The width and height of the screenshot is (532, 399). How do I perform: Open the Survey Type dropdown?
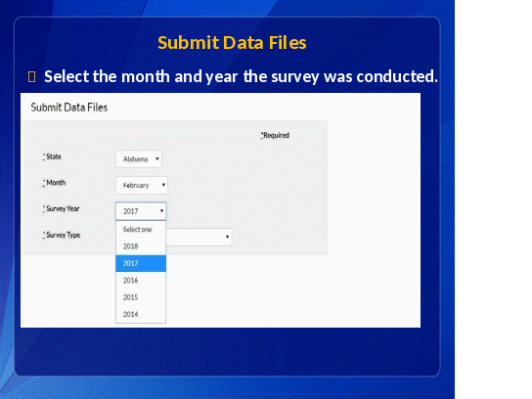(x=199, y=237)
